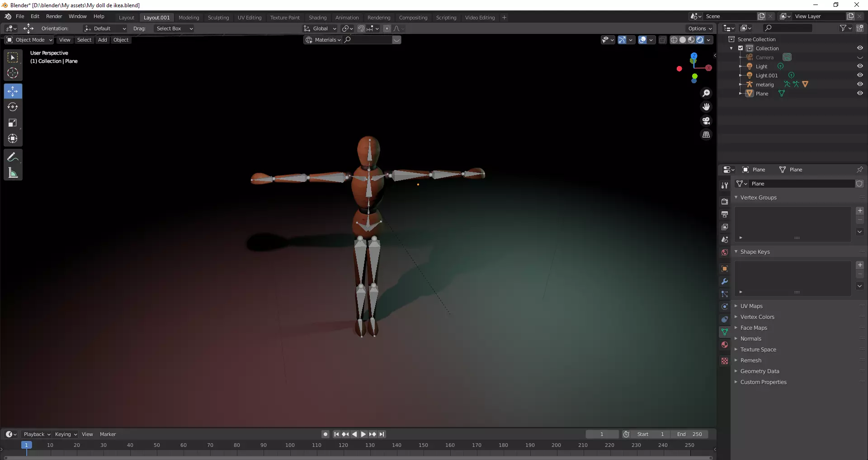This screenshot has height=460, width=868.
Task: Hide the Light object in outliner
Action: pos(860,66)
